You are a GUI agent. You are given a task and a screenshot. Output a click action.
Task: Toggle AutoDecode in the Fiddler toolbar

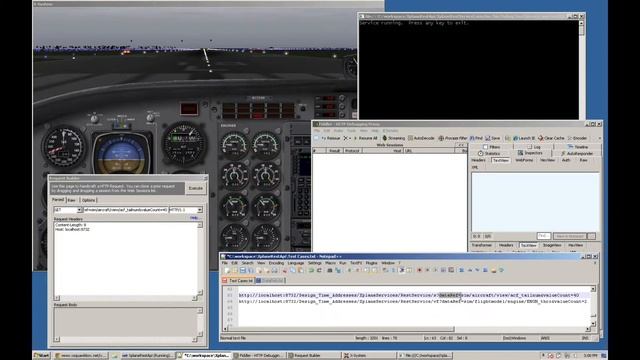point(421,138)
